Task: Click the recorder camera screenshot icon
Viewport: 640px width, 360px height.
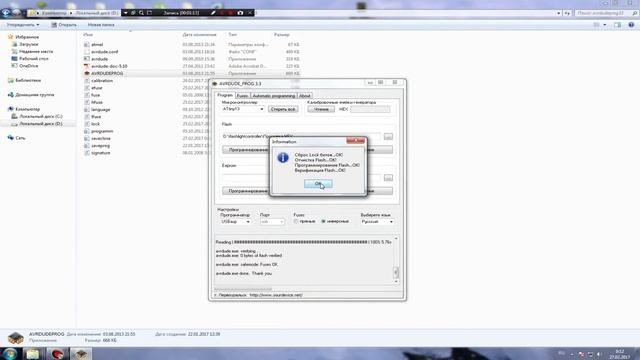Action: click(240, 13)
